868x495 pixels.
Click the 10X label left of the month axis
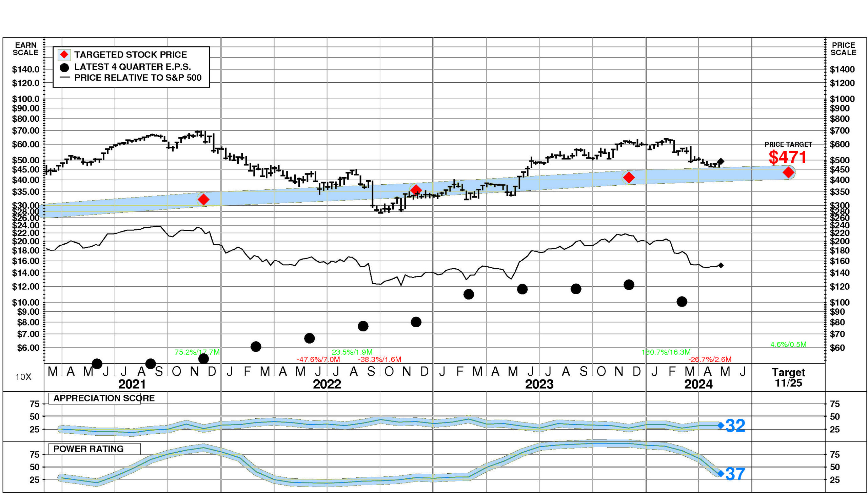23,377
